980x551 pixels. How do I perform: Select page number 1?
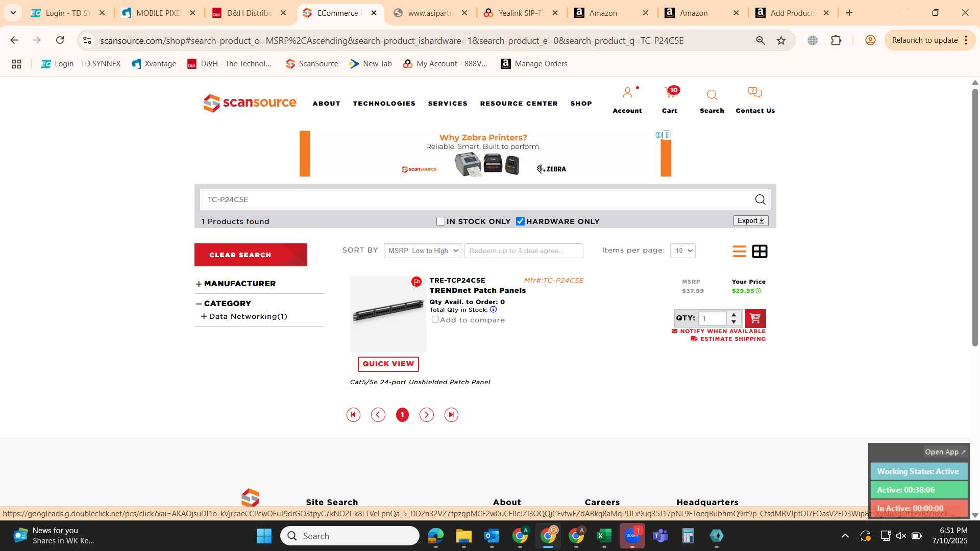402,415
